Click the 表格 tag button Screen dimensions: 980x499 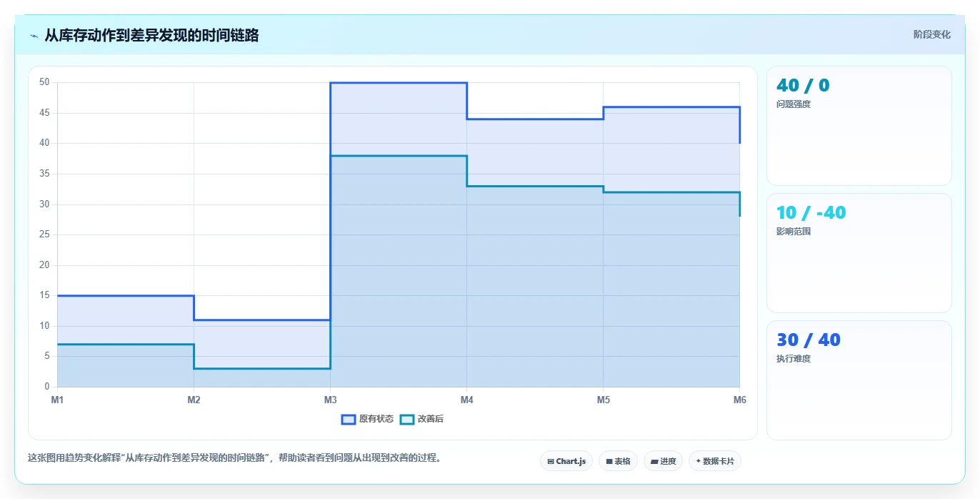618,461
